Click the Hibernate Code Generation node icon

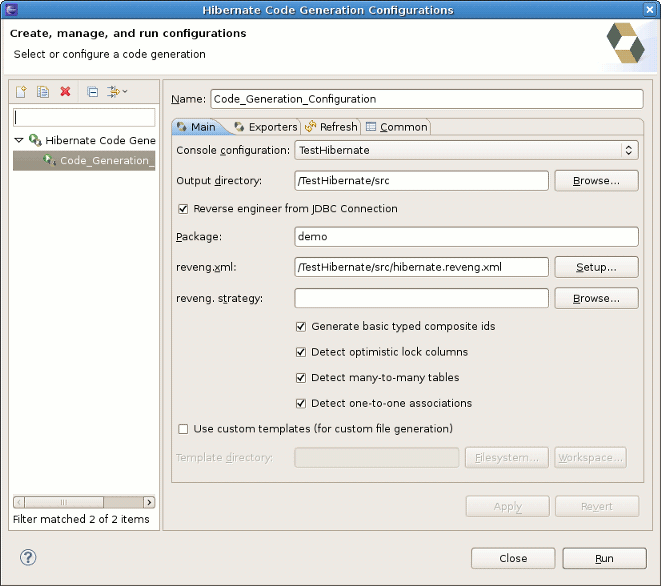pyautogui.click(x=35, y=141)
